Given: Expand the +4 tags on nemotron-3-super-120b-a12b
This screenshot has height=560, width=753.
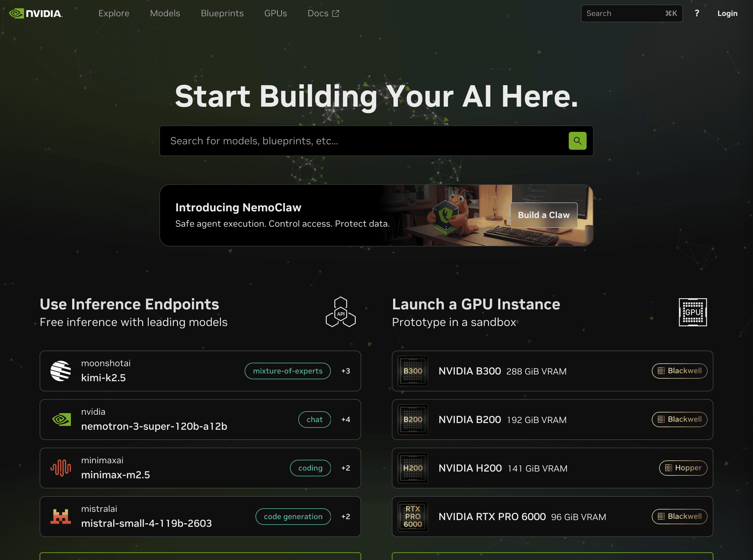Looking at the screenshot, I should (346, 419).
